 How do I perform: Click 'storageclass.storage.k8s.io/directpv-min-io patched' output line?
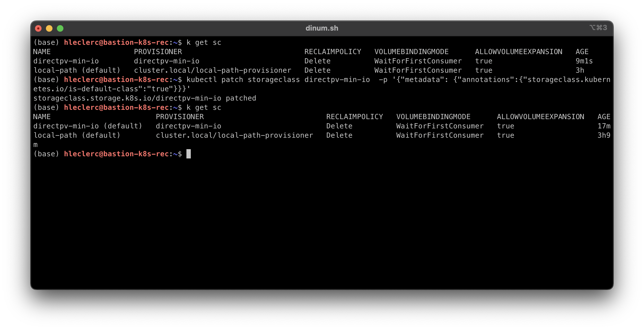pyautogui.click(x=145, y=98)
